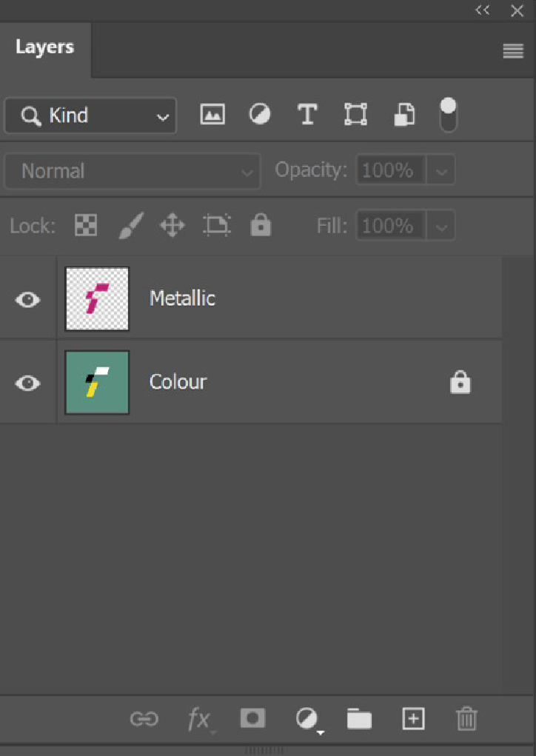Image resolution: width=536 pixels, height=756 pixels.
Task: Click the lock transparent pixels icon
Action: (x=86, y=225)
